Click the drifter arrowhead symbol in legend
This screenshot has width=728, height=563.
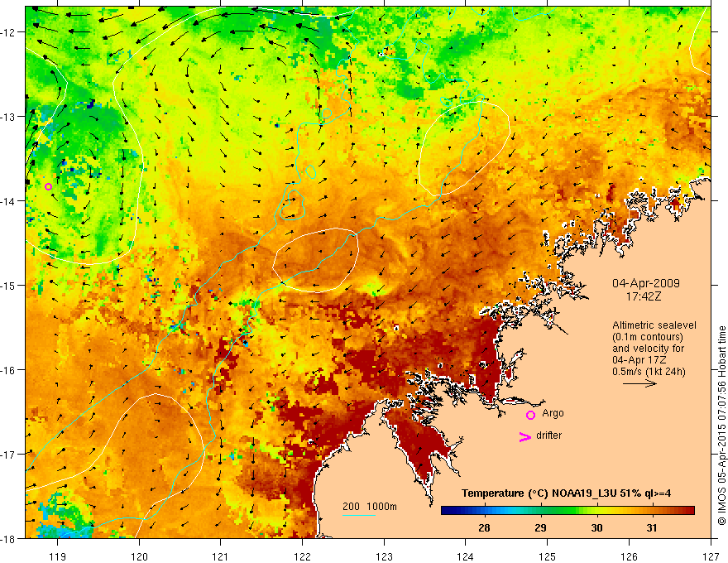tap(524, 436)
